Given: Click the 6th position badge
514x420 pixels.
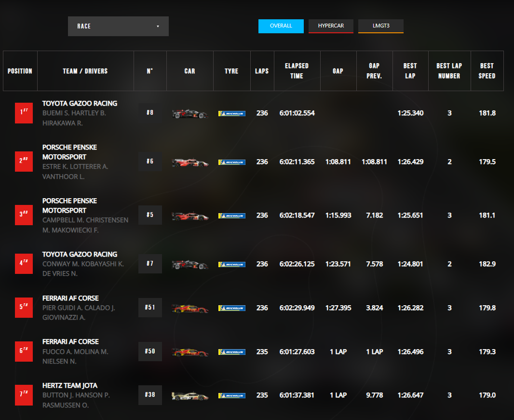Looking at the screenshot, I should point(24,352).
